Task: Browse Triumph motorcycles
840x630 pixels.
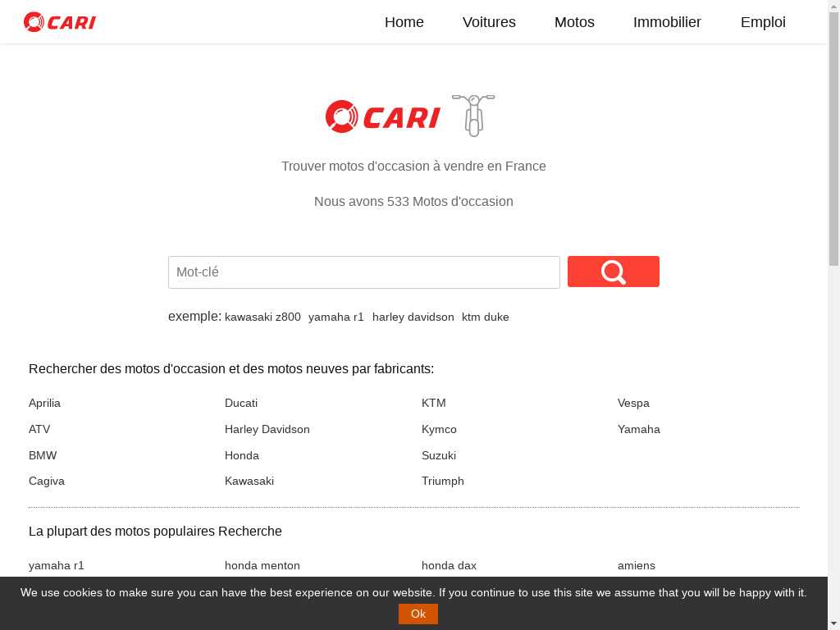Action: (442, 481)
